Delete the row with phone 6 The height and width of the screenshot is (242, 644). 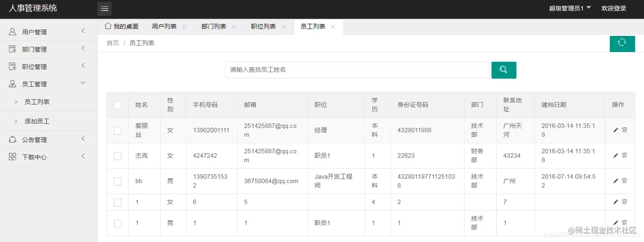[x=624, y=201]
